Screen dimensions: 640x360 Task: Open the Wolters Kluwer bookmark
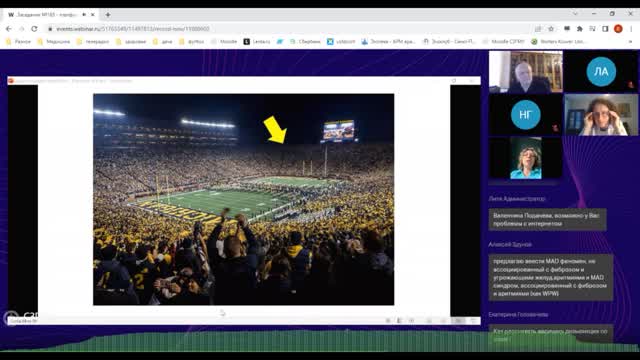(x=559, y=41)
